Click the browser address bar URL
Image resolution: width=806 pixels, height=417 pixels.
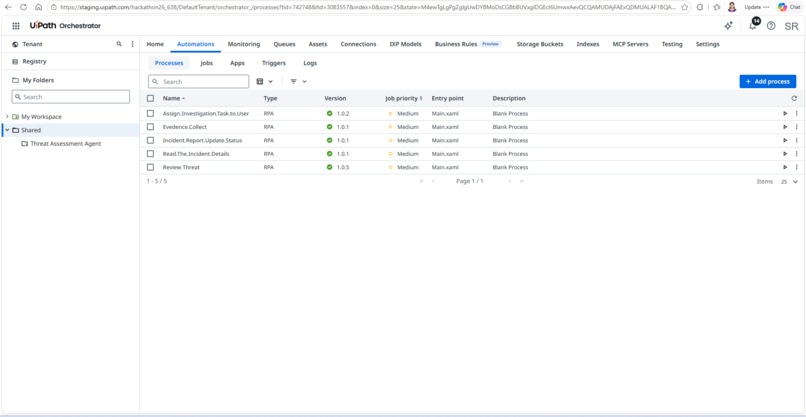(x=368, y=7)
